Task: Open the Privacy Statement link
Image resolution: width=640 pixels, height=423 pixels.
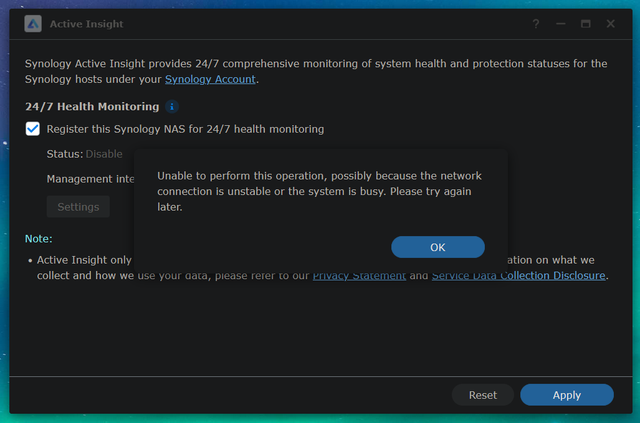Action: [359, 276]
